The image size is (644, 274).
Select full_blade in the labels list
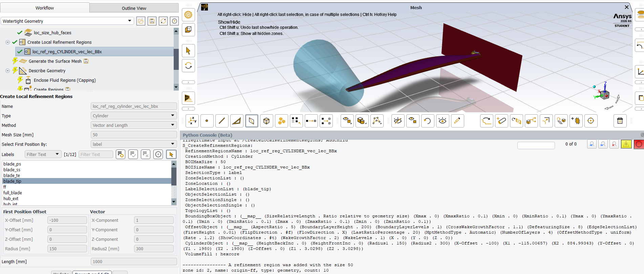(x=13, y=193)
